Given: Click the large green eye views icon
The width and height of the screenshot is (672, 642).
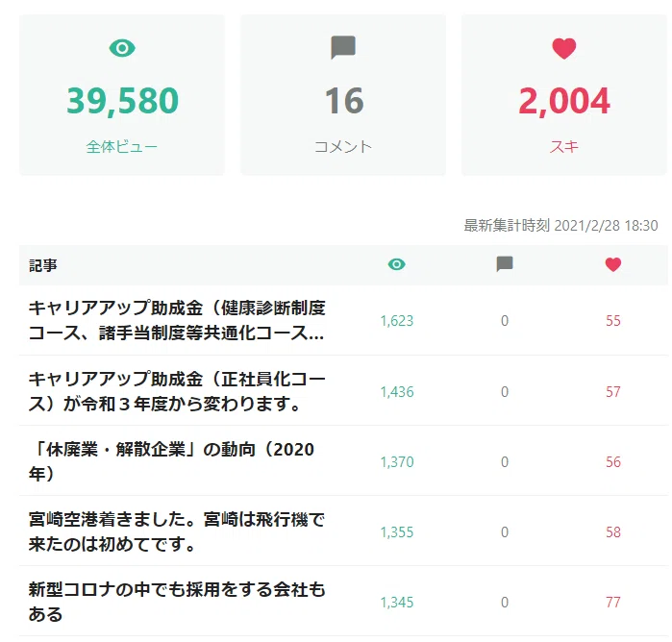Looking at the screenshot, I should tap(122, 48).
